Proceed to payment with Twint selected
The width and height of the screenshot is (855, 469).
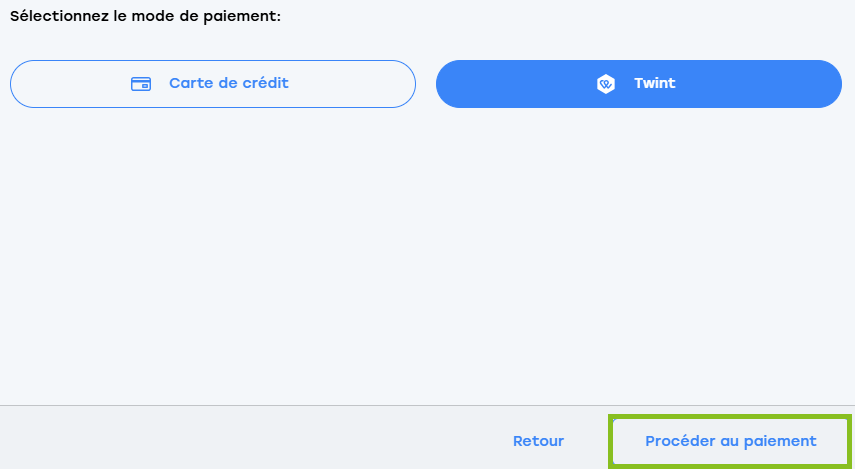point(731,441)
